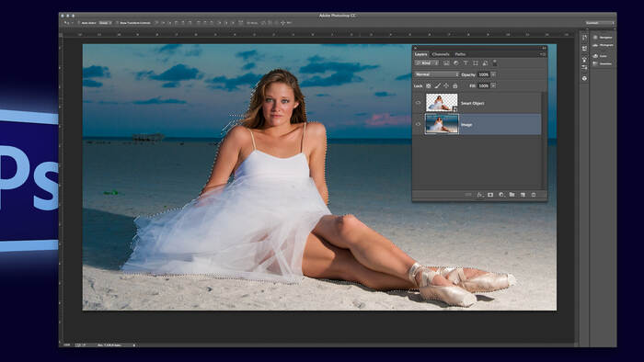Screen dimensions: 644x362
Task: Toggle lock position icon
Action: pyautogui.click(x=446, y=85)
